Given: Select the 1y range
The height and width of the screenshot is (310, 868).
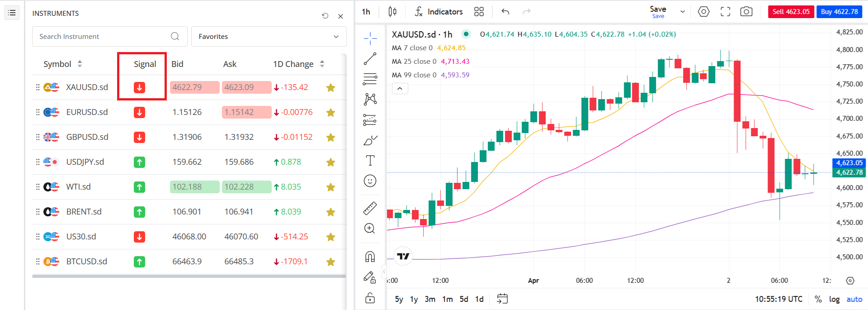Looking at the screenshot, I should (x=414, y=299).
